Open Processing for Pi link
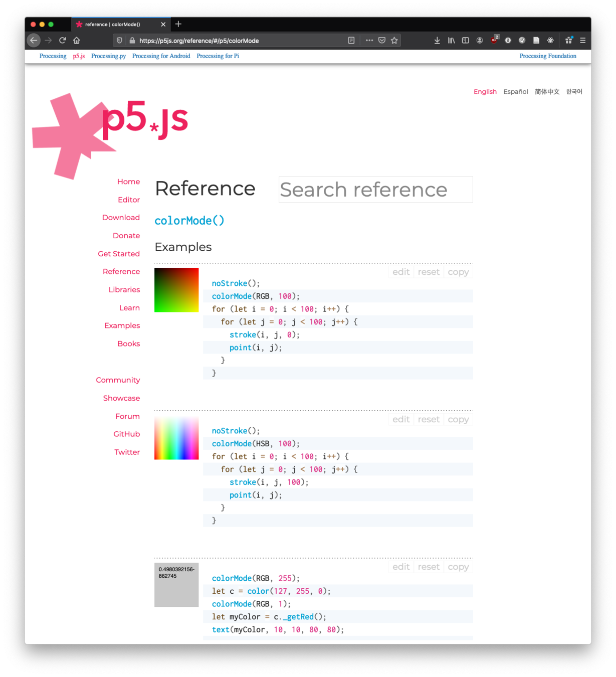Viewport: 616px width, 677px height. (x=218, y=56)
